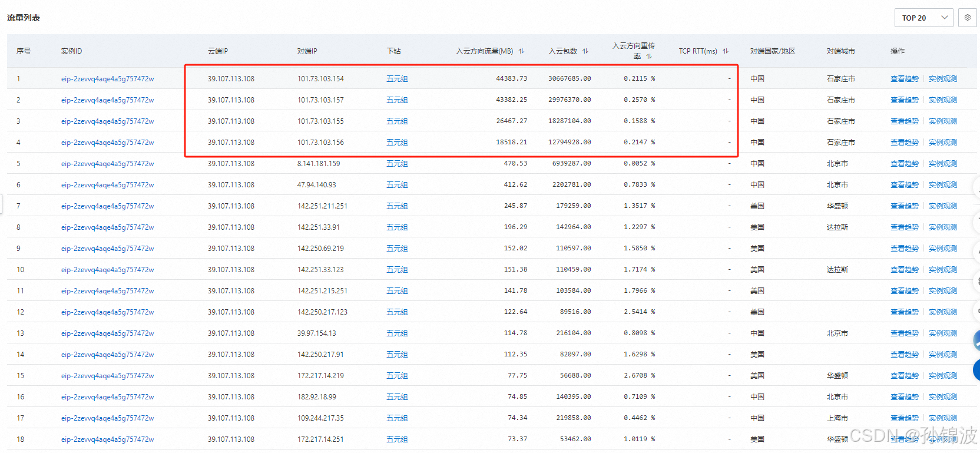Open instance ID link in row 1
Screen dimensions: 980x453
(107, 79)
